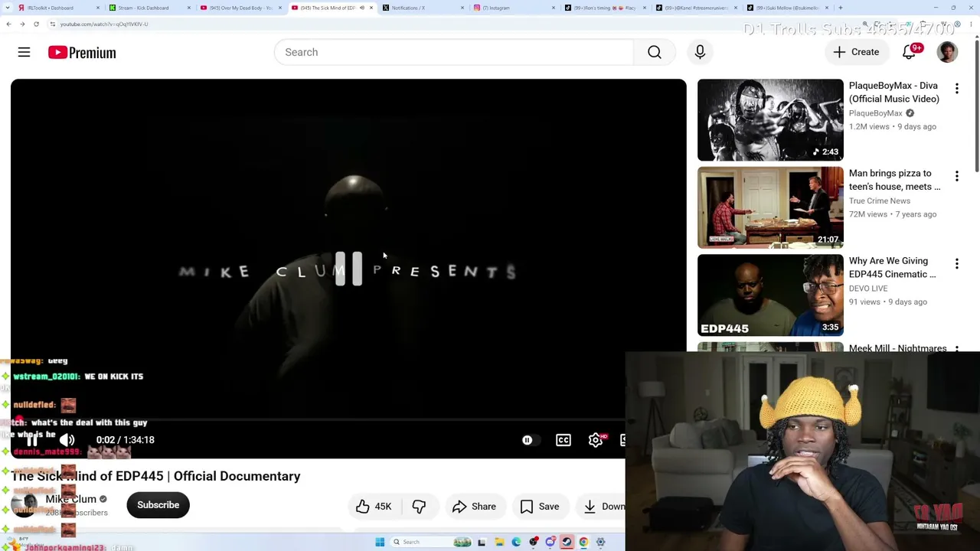Open YouTube notifications bell
Screen dimensions: 980x551
point(909,52)
